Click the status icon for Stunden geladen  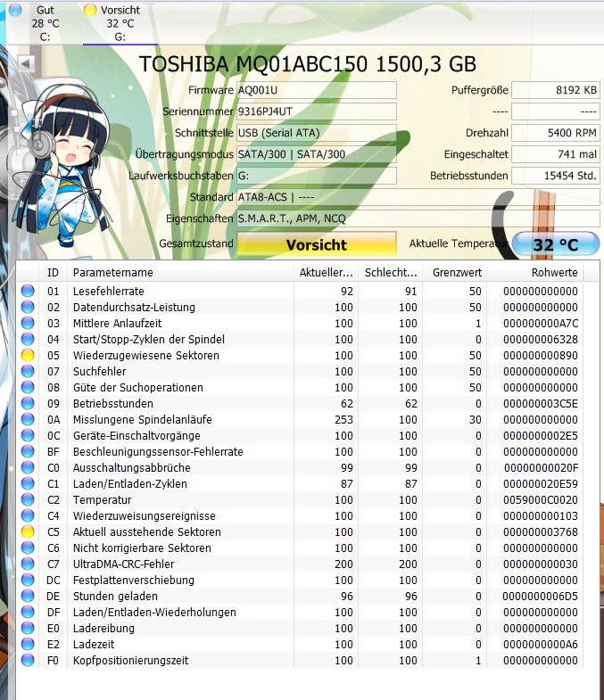coord(28,597)
